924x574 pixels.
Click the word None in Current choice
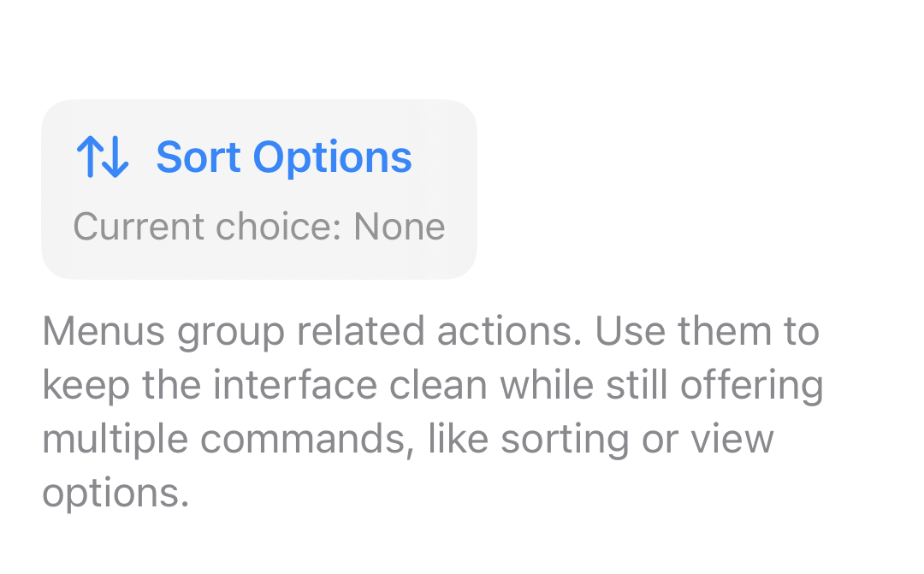tap(399, 228)
